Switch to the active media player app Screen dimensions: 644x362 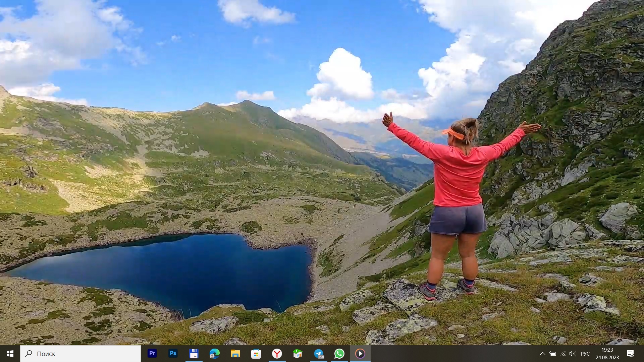click(360, 354)
